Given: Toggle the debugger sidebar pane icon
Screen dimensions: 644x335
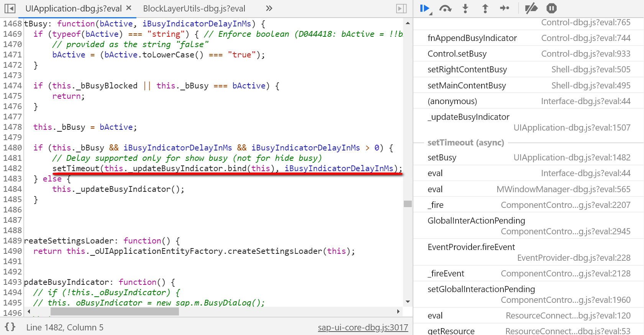Looking at the screenshot, I should click(401, 8).
